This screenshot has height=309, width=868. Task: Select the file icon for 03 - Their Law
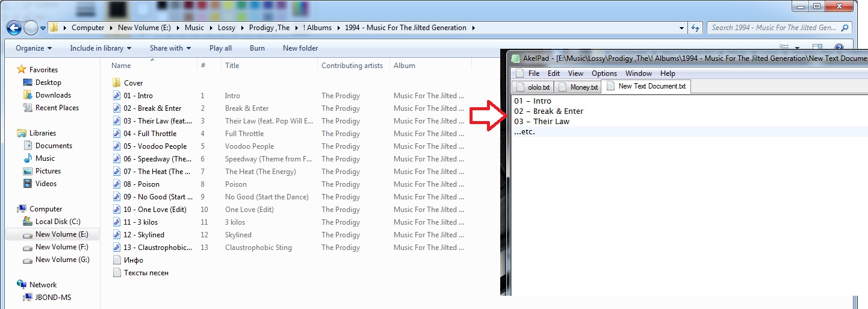coord(117,121)
